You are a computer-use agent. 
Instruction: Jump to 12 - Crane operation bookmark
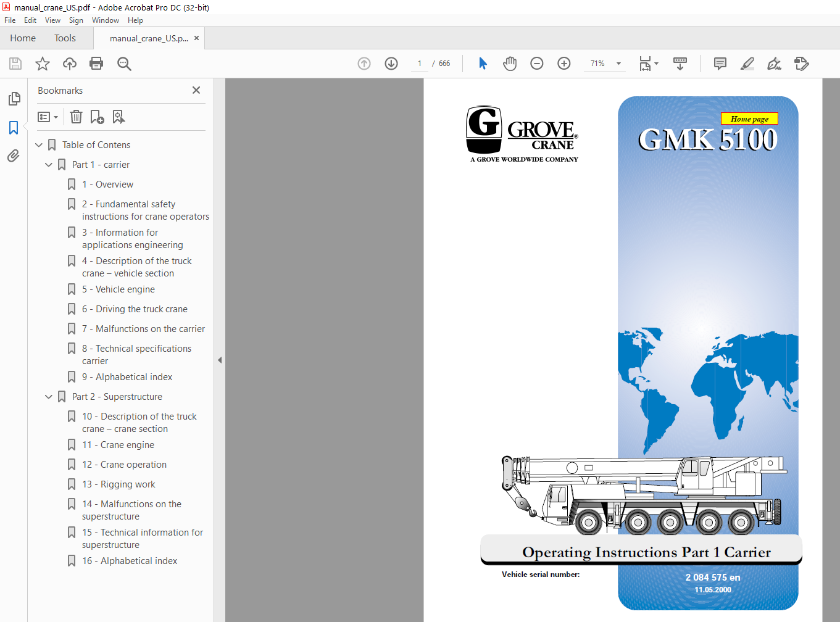pos(124,465)
